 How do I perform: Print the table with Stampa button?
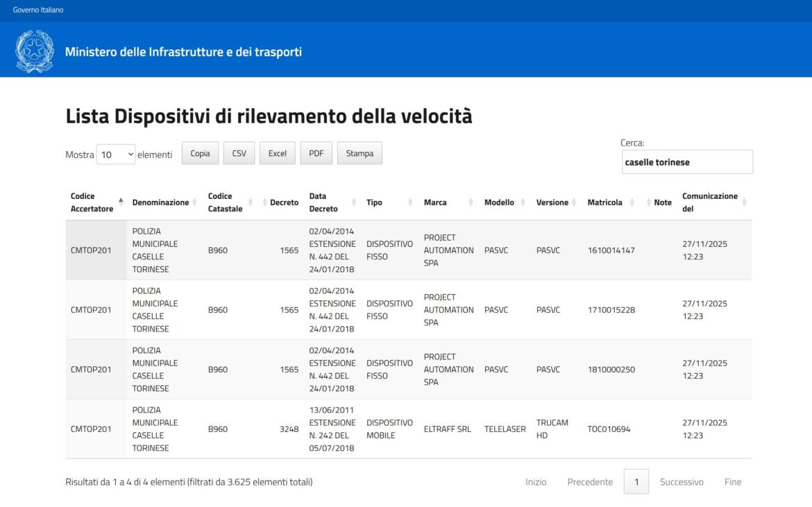(360, 153)
